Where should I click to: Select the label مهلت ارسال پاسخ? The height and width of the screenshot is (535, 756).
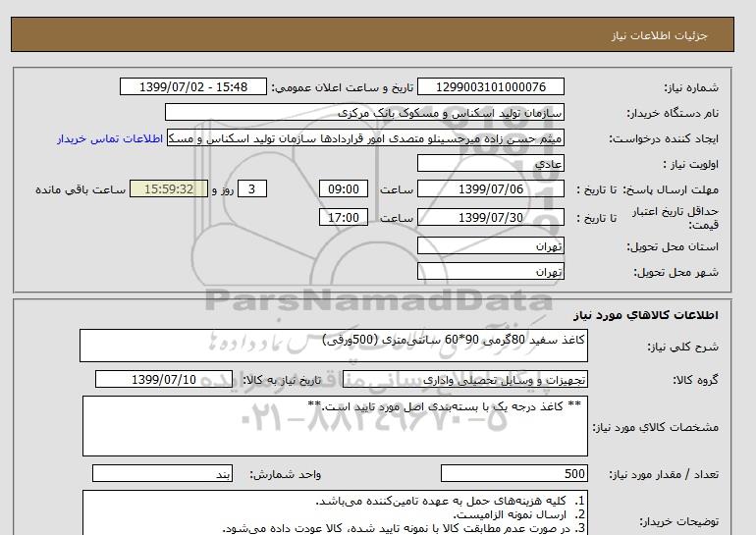click(673, 189)
